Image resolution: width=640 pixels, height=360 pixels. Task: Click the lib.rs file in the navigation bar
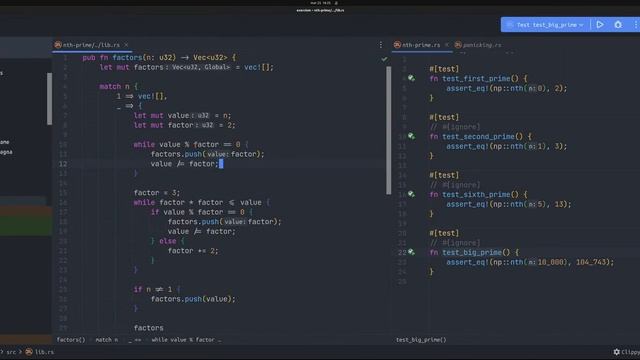click(x=40, y=352)
